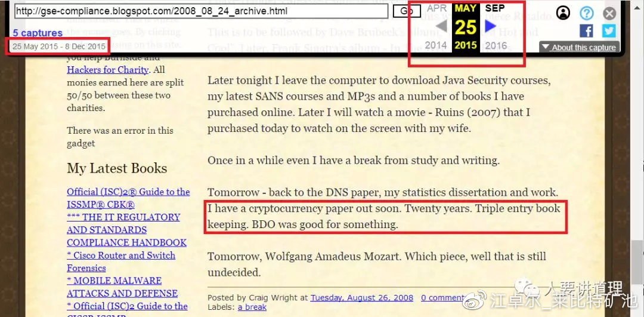This screenshot has width=644, height=317.
Task: Jump to 2016 in the timeline
Action: click(496, 45)
